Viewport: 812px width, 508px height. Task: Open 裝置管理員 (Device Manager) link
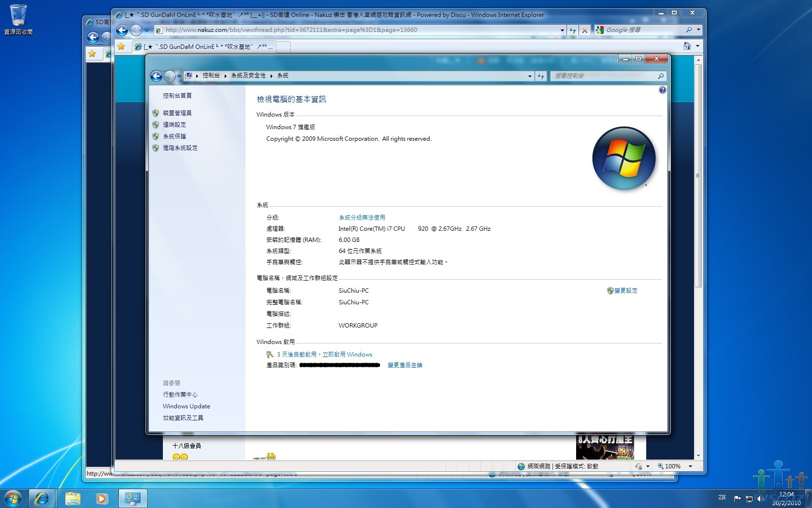177,113
